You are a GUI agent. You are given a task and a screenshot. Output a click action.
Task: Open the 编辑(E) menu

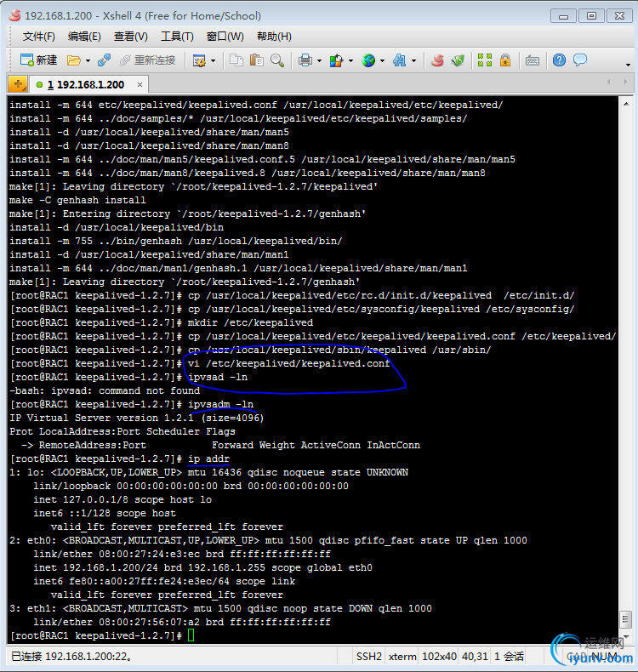click(x=84, y=37)
